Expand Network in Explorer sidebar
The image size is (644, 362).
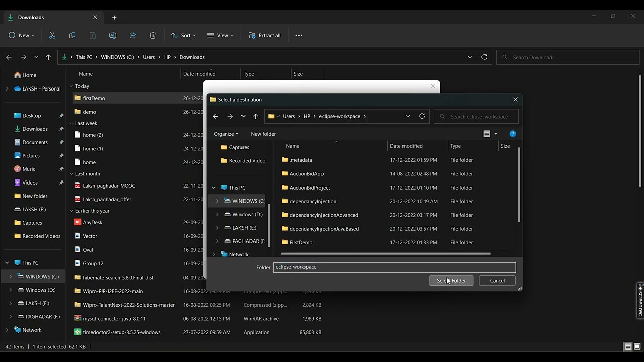pos(7,330)
